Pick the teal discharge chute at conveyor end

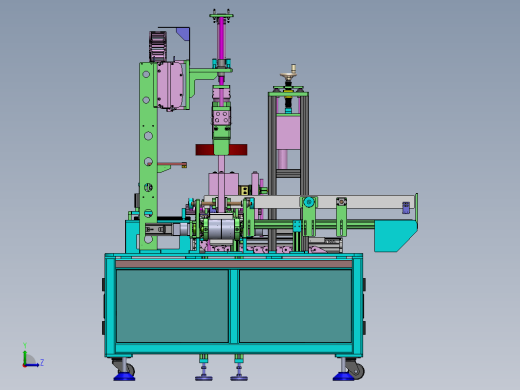point(396,236)
